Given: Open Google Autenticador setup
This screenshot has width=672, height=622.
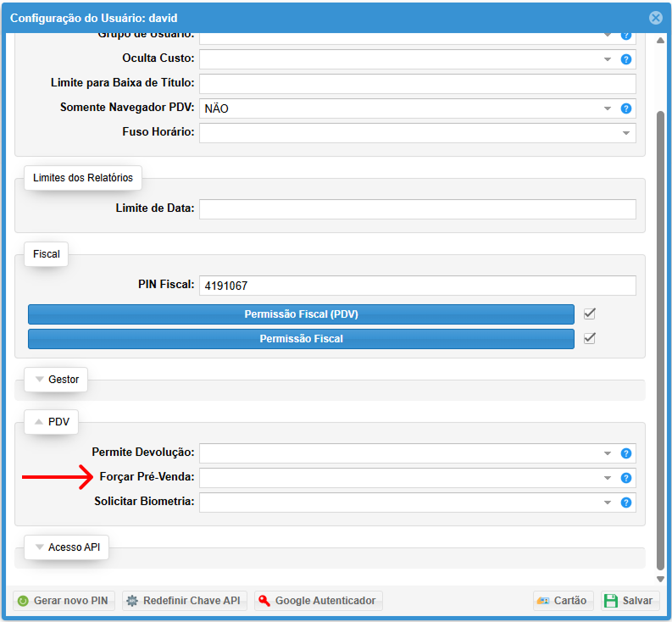Looking at the screenshot, I should coord(318,601).
